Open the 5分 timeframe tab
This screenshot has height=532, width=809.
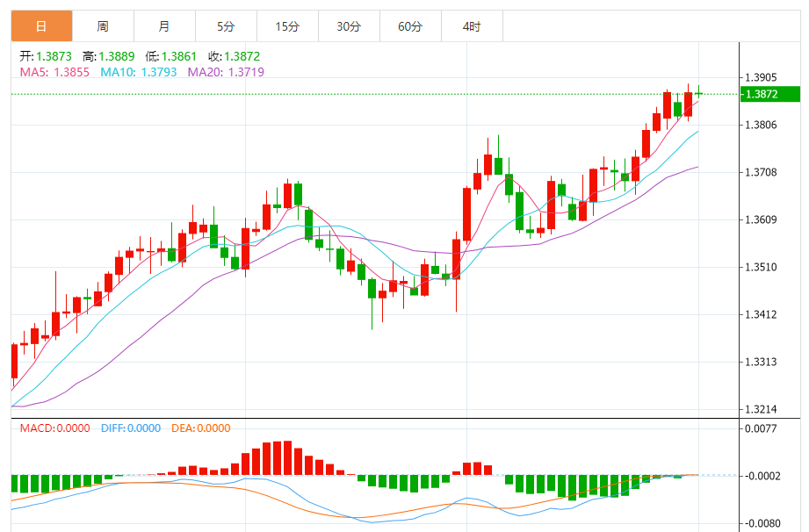click(x=226, y=26)
